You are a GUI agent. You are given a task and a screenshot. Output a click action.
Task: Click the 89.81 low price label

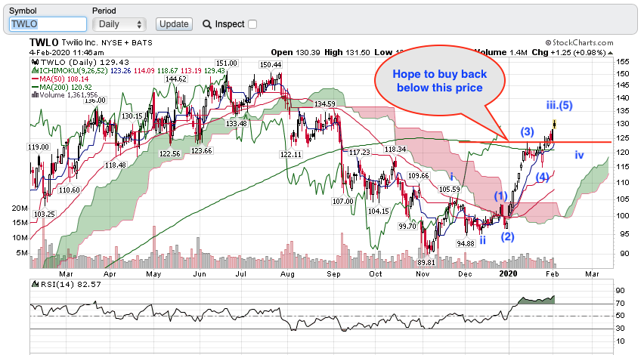pos(428,262)
